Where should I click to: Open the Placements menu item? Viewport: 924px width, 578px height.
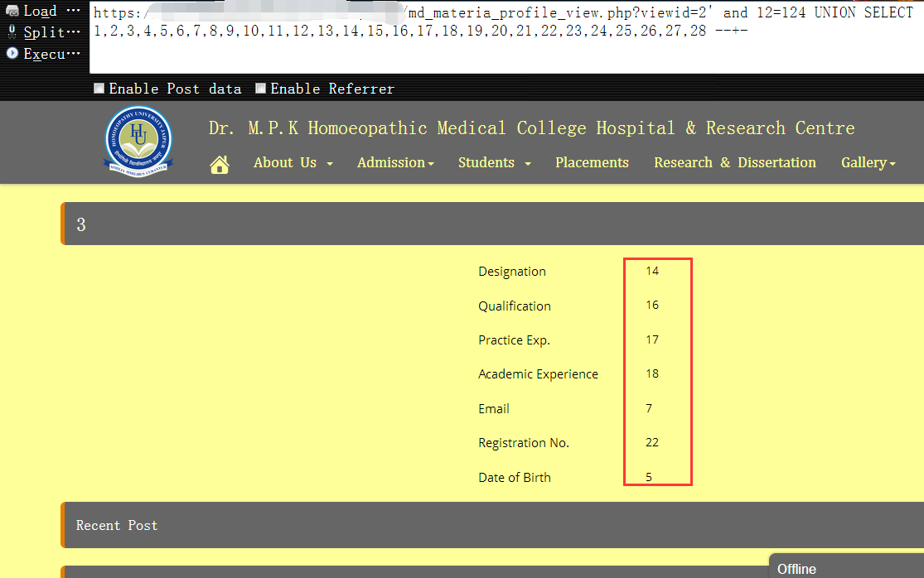(x=592, y=162)
